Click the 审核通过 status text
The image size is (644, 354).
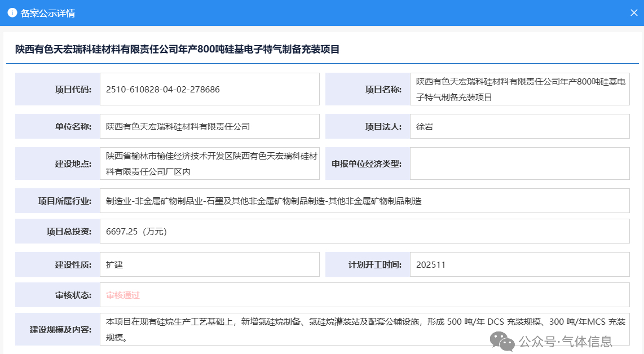[122, 295]
